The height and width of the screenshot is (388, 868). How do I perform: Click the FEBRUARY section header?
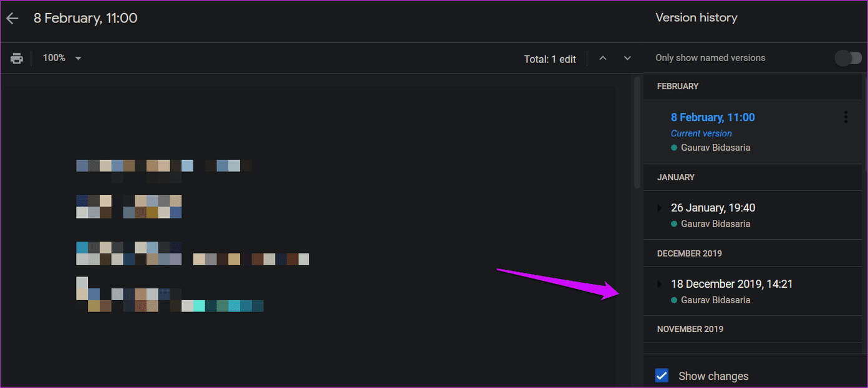pos(678,86)
